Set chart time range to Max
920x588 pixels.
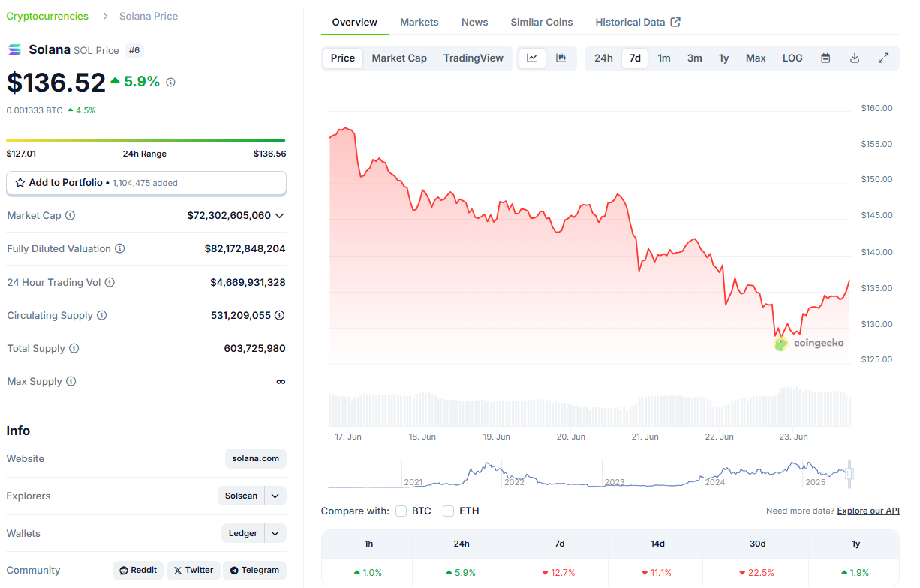point(756,58)
